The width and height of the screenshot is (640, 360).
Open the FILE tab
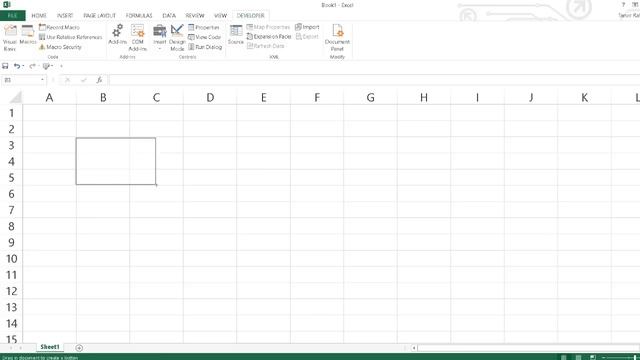click(x=13, y=16)
